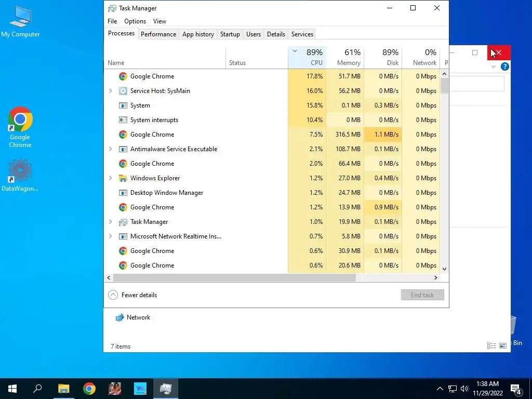
Task: Click the Chrome icon of the 316.5 MB row
Action: [x=123, y=135]
